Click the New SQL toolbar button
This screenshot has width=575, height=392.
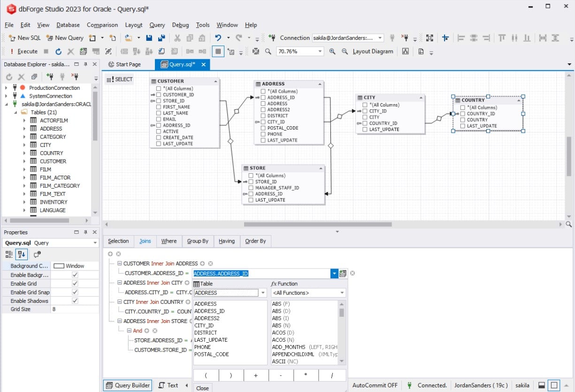pyautogui.click(x=25, y=38)
